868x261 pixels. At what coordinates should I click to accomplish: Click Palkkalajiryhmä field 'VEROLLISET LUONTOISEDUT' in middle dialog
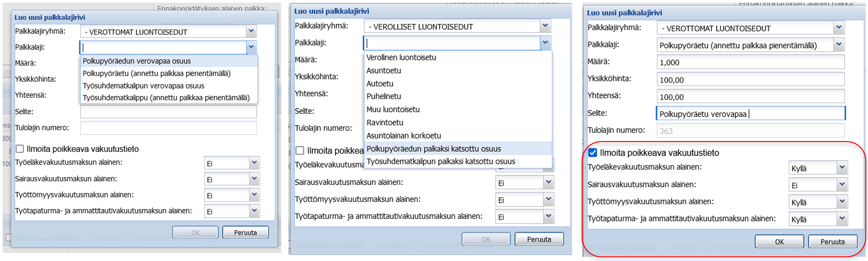tap(452, 26)
